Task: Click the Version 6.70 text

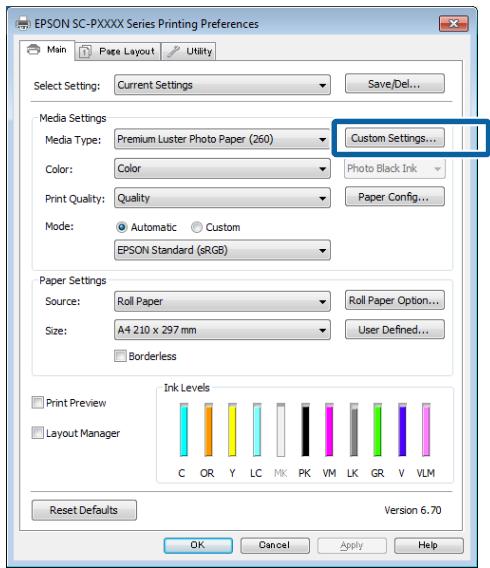Action: [x=412, y=510]
